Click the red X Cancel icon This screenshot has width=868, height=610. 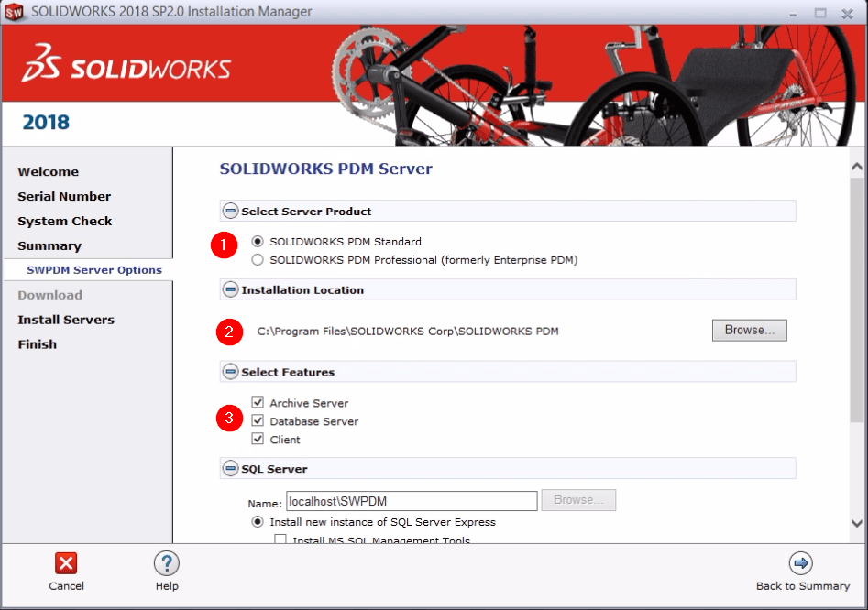(66, 563)
